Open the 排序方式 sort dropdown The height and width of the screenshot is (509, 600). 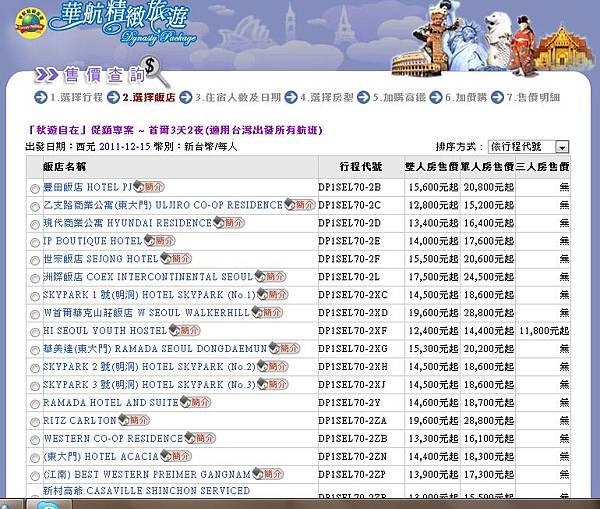[x=528, y=147]
